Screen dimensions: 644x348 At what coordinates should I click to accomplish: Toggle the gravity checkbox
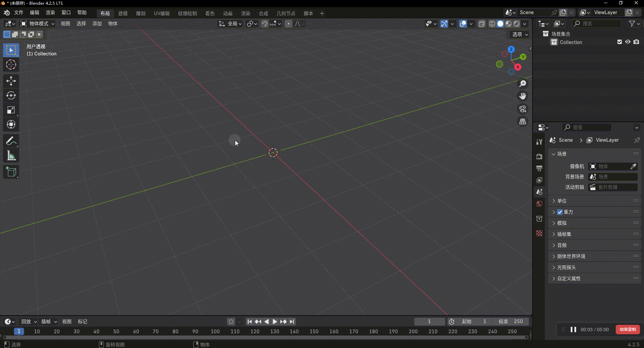click(x=560, y=212)
